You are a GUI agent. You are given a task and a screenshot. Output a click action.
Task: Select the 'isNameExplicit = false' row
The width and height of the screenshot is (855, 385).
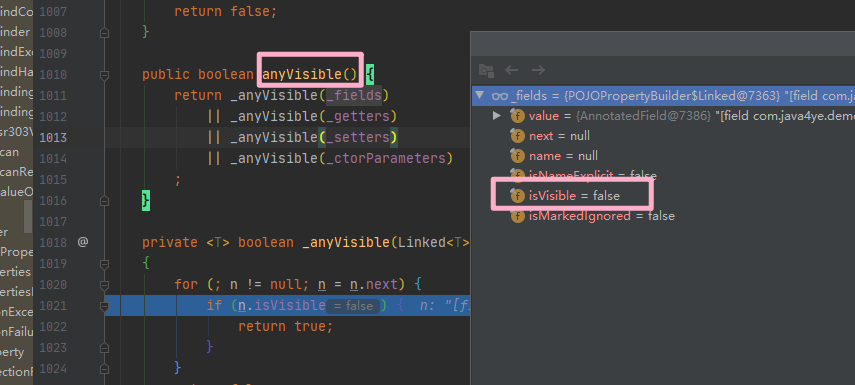[x=663, y=176]
